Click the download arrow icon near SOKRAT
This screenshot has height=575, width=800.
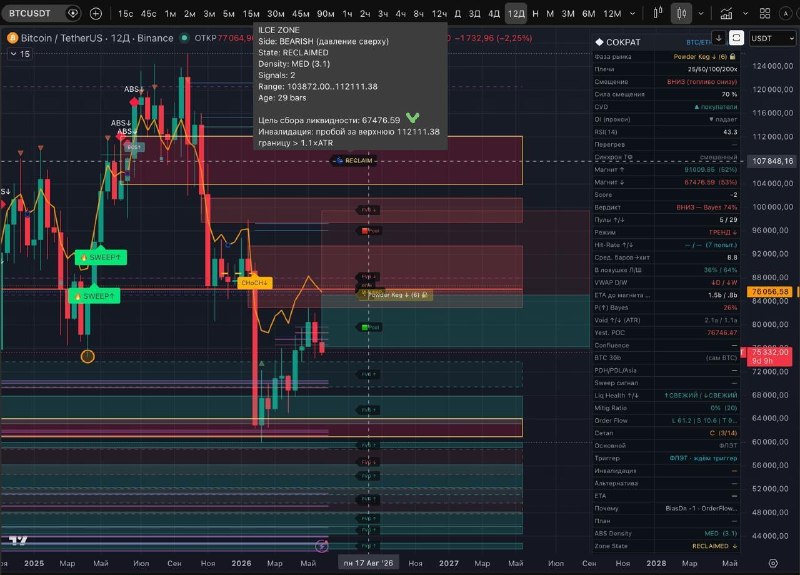click(x=718, y=38)
